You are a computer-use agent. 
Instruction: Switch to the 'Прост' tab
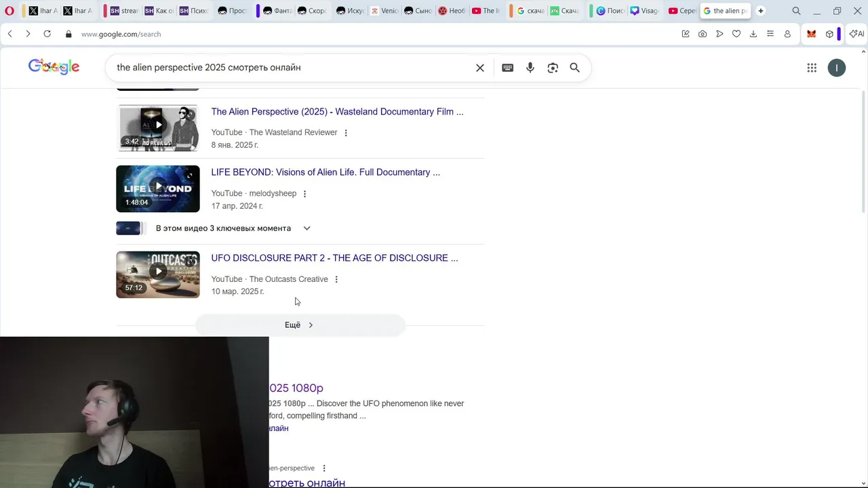(x=232, y=11)
